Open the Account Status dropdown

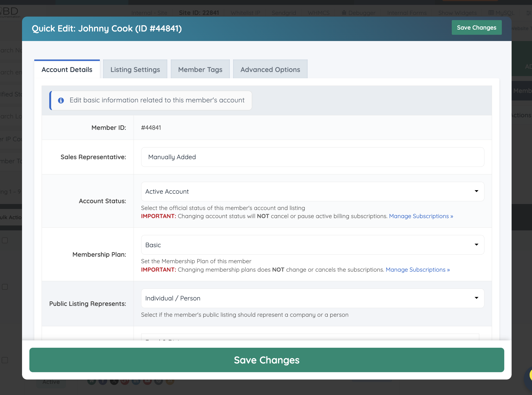[312, 192]
